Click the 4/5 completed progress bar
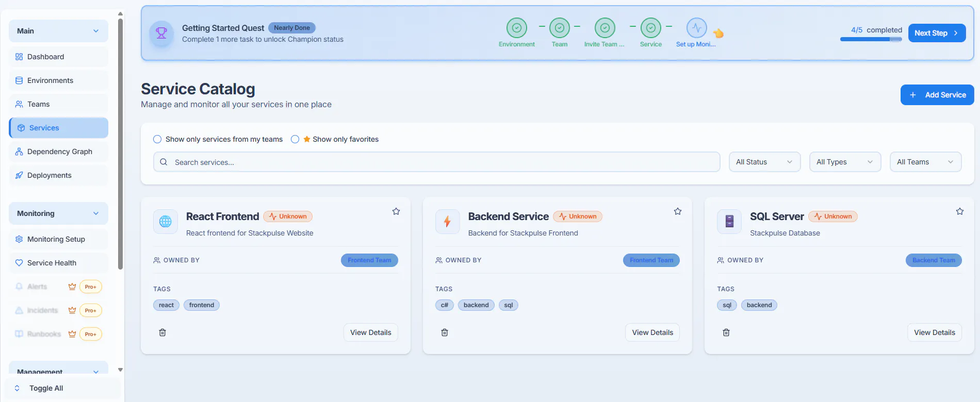The height and width of the screenshot is (402, 980). click(x=871, y=39)
